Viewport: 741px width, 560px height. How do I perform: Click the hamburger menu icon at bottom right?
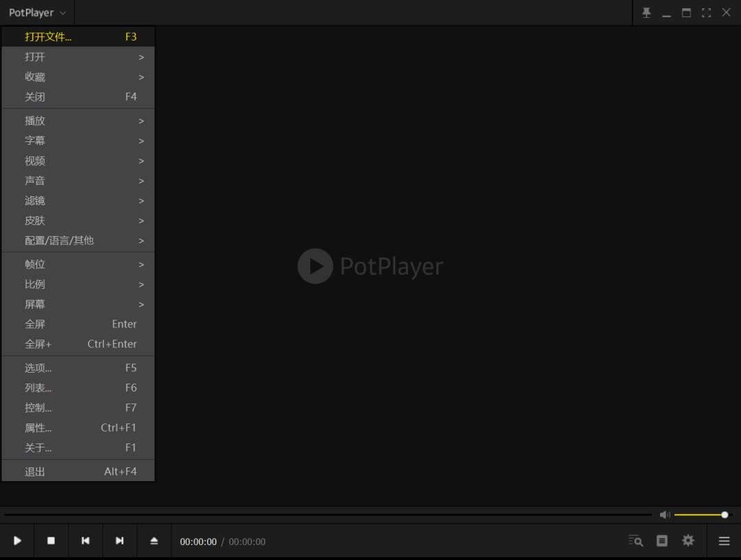click(724, 541)
